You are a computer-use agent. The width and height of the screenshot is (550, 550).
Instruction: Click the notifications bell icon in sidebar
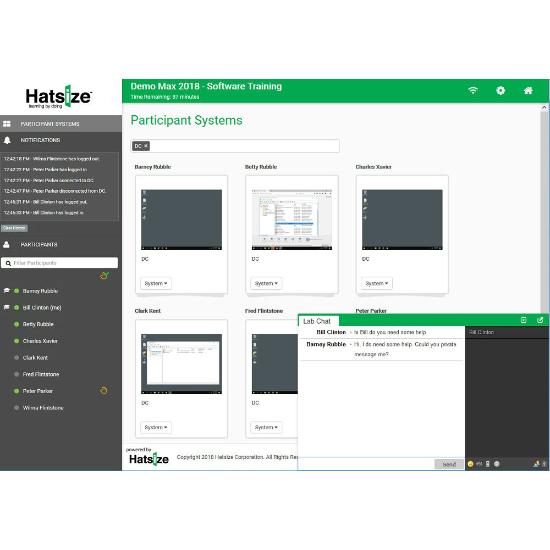point(7,140)
